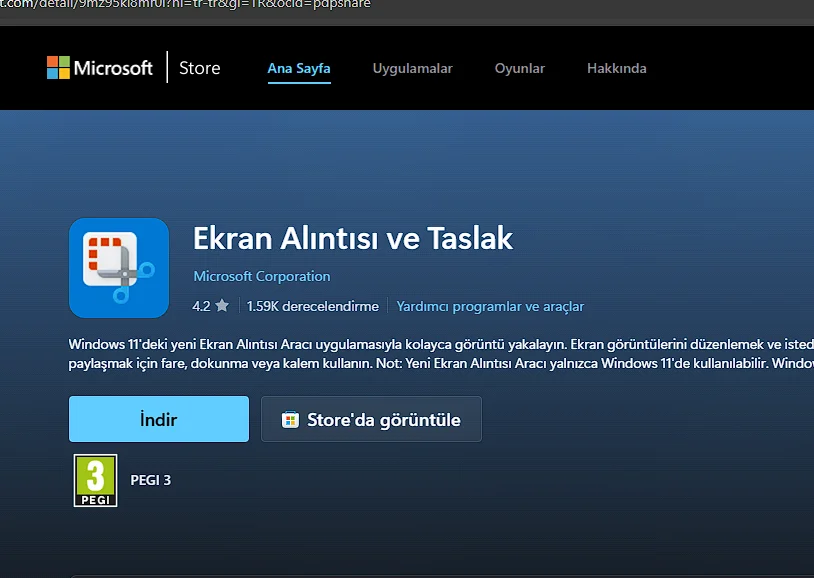The image size is (814, 578).
Task: Click Store'da görüntüle button
Action: [371, 419]
